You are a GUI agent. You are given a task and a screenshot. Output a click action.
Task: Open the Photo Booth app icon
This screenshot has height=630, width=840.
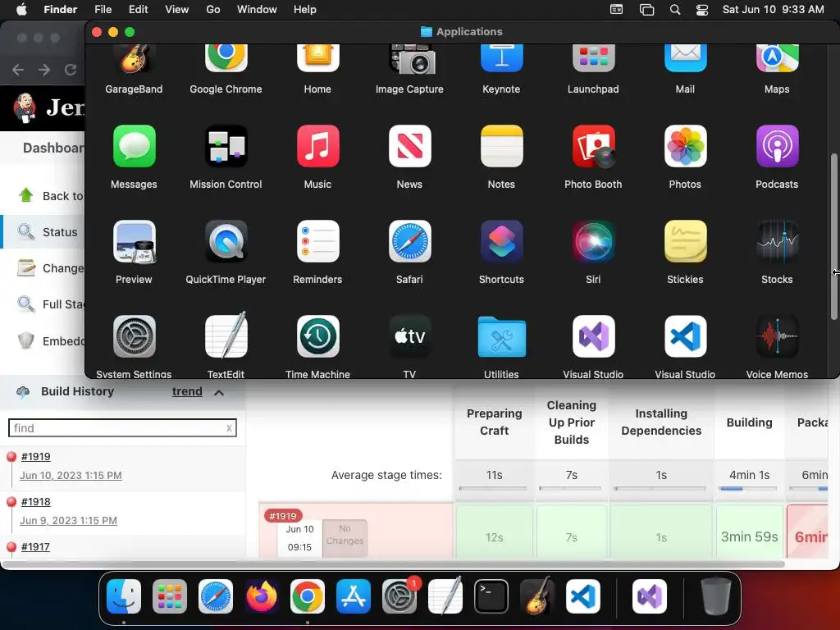click(x=593, y=146)
